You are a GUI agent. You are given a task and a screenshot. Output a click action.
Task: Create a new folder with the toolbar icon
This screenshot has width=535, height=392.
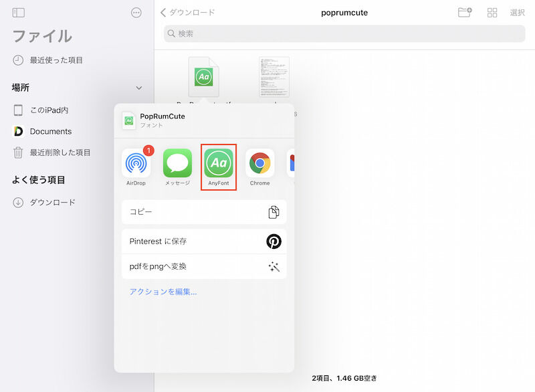tap(464, 13)
